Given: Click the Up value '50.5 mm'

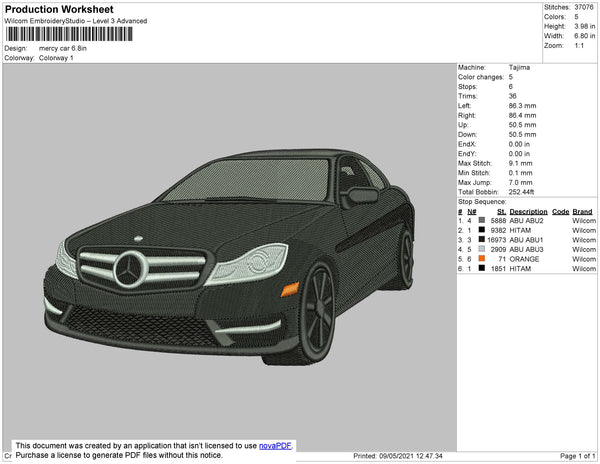Looking at the screenshot, I should (x=522, y=125).
